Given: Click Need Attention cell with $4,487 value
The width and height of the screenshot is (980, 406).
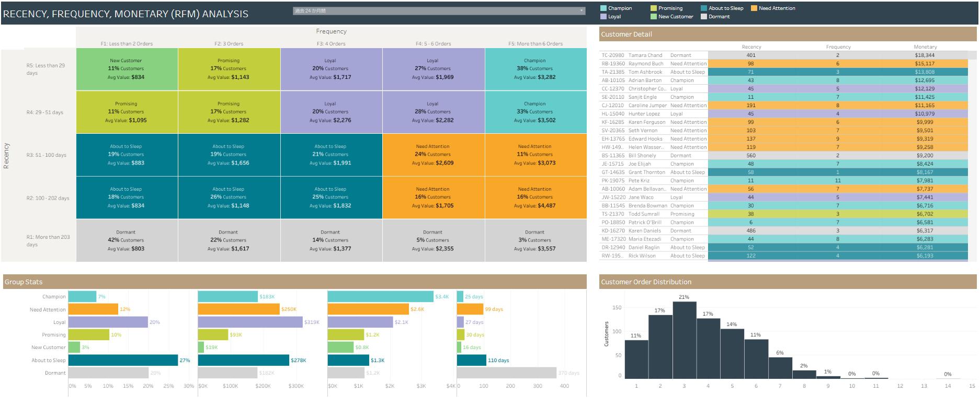Looking at the screenshot, I should pos(535,198).
